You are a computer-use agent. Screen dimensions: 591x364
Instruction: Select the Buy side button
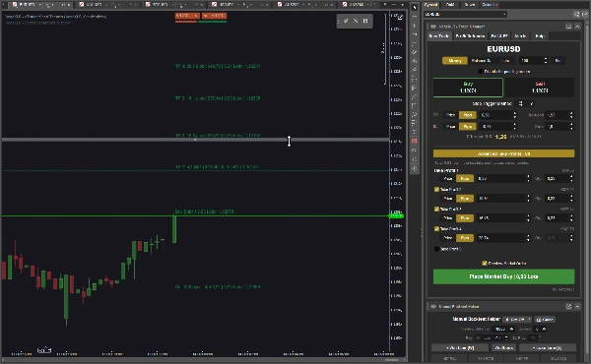point(468,88)
